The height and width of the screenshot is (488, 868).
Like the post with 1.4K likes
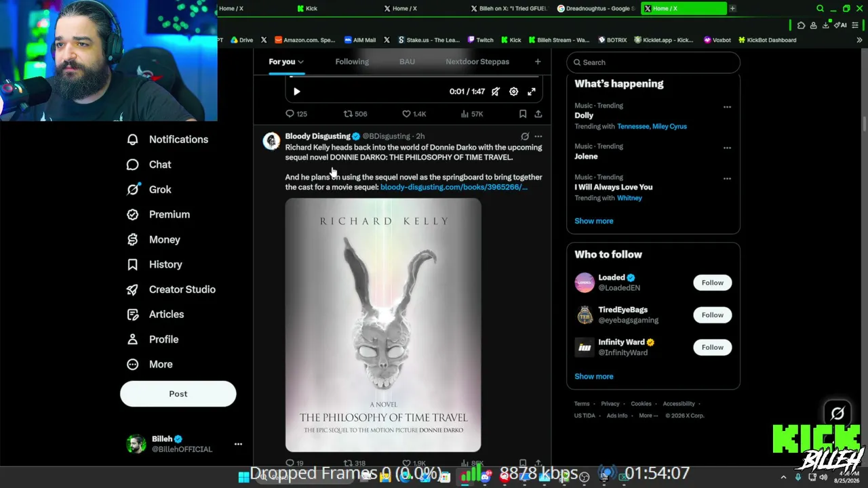click(414, 114)
